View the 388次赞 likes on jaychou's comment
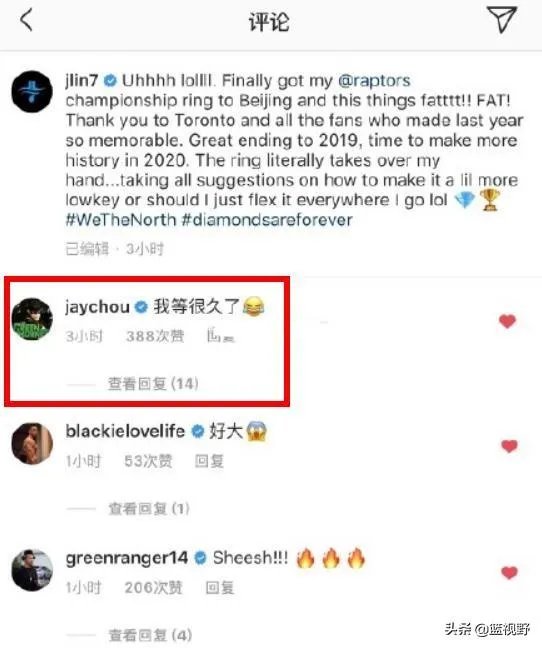This screenshot has height=648, width=542. pos(155,336)
